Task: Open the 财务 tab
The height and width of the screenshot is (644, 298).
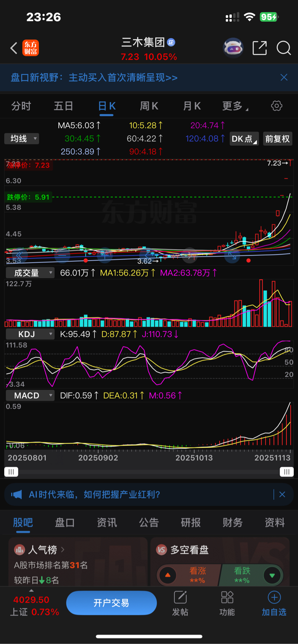Action: tap(233, 523)
